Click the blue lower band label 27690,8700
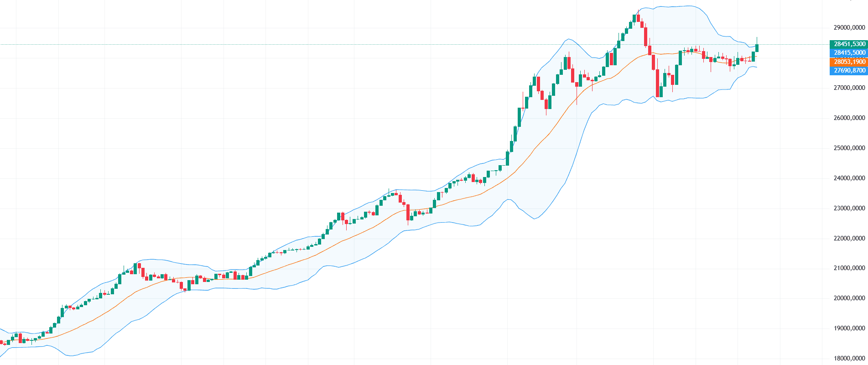The image size is (868, 365). click(x=849, y=70)
